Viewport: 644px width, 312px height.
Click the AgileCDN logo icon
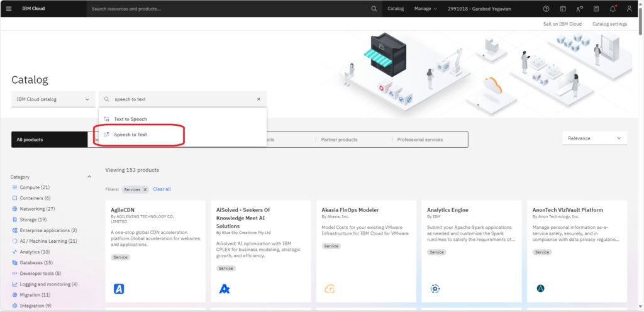(119, 289)
